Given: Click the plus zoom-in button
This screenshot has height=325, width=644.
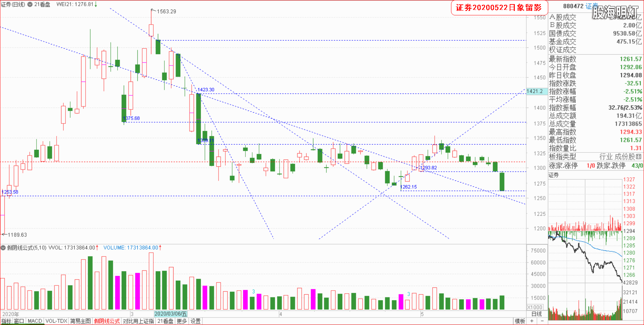Looking at the screenshot, I should click(x=532, y=321).
